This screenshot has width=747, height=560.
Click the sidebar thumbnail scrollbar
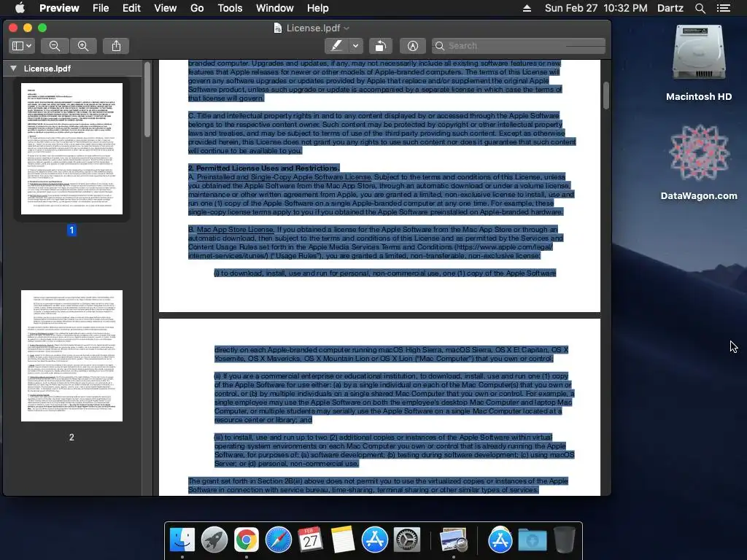(x=147, y=100)
